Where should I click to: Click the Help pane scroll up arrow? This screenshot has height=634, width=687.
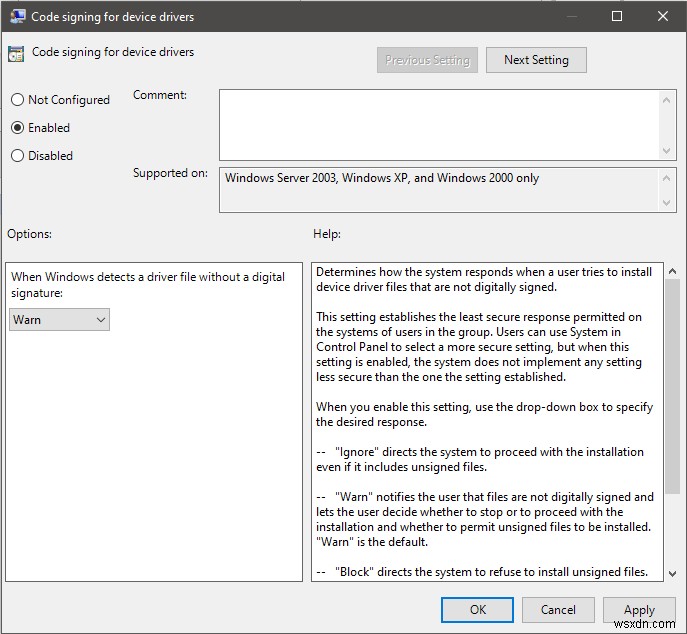point(672,271)
